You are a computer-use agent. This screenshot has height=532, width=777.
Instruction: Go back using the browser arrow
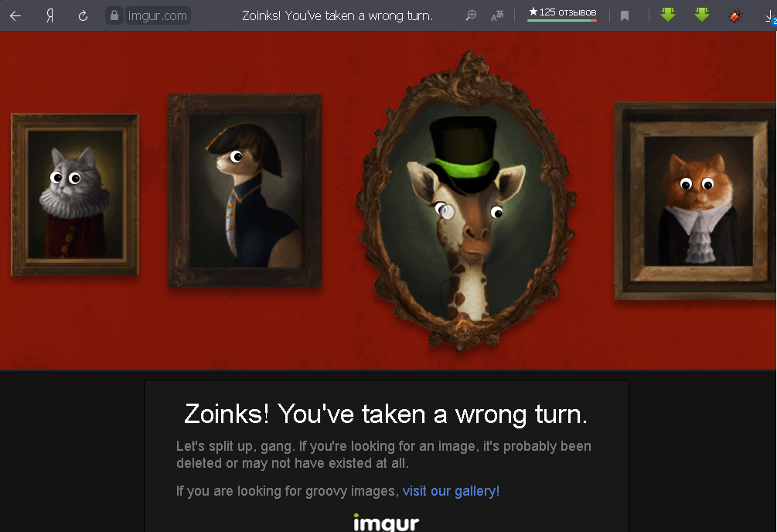click(x=15, y=16)
